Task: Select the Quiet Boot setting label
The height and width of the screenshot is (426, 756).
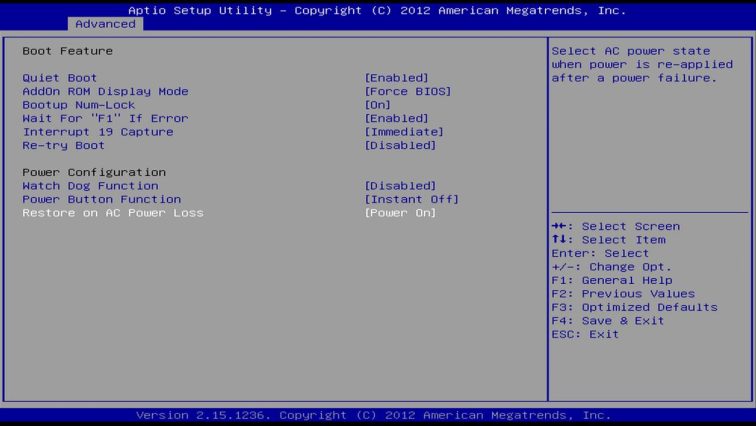Action: pyautogui.click(x=60, y=78)
